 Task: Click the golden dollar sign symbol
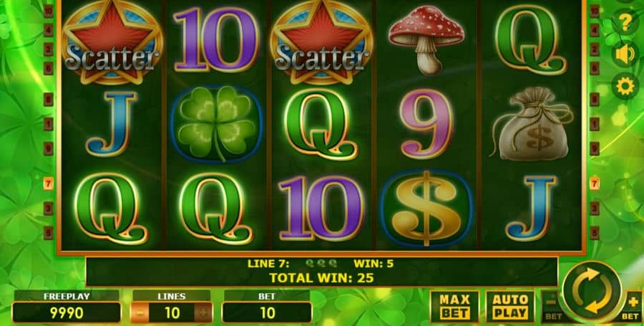426,208
